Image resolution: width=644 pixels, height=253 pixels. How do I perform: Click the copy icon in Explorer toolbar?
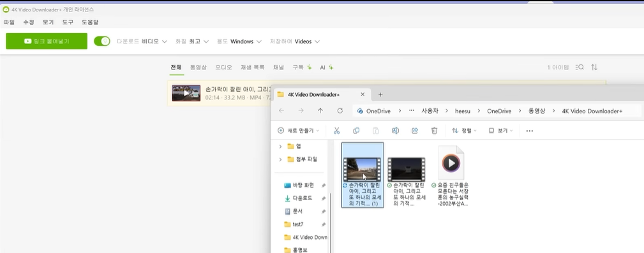point(356,131)
